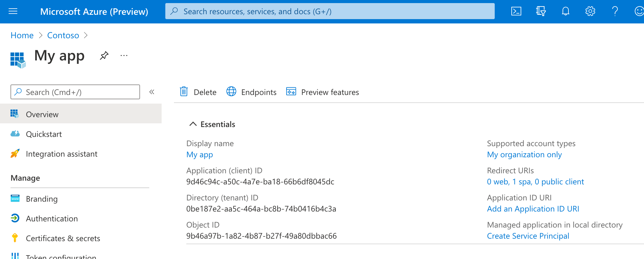Open the My organization only link
Image resolution: width=644 pixels, height=259 pixels.
point(524,154)
